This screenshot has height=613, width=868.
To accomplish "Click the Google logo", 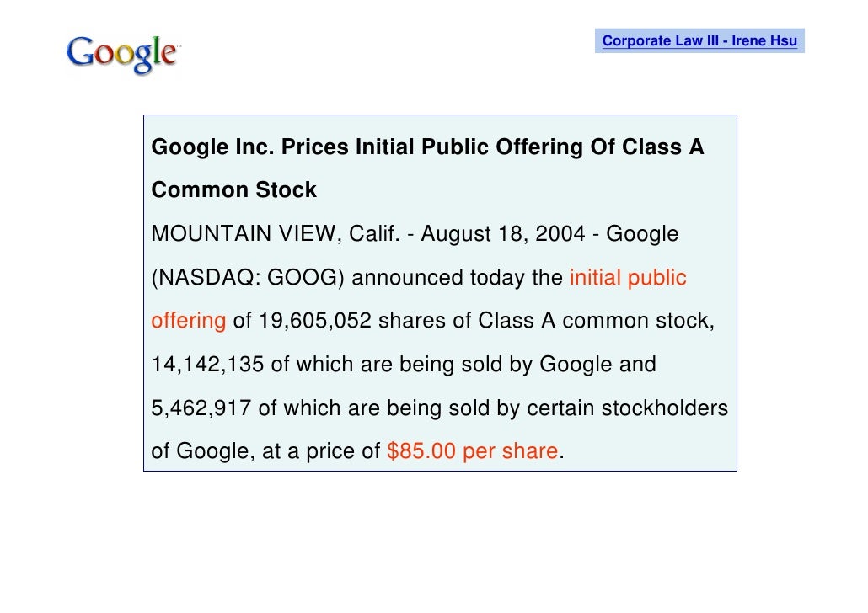I will click(x=121, y=54).
